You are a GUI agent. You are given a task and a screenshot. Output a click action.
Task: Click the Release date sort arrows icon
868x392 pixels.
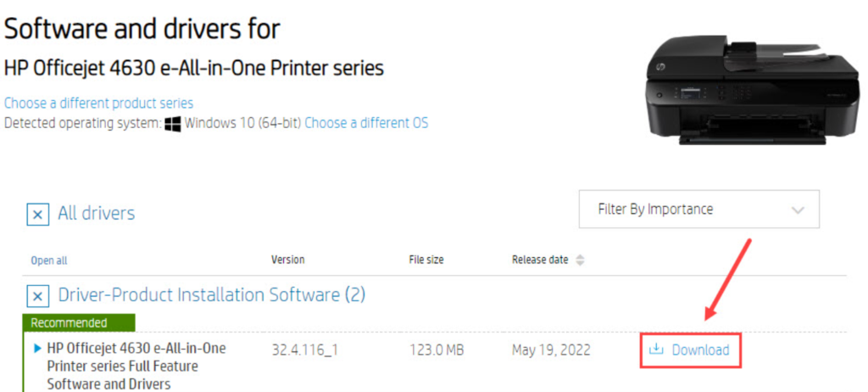coord(581,260)
